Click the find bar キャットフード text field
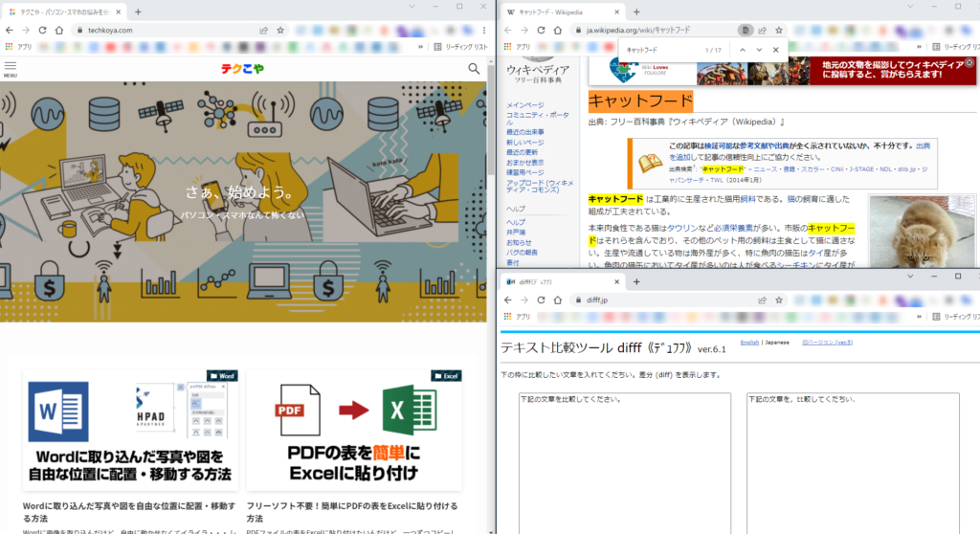The image size is (980, 534). 661,50
